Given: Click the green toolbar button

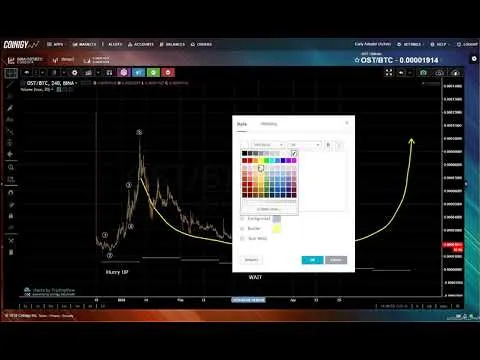Looking at the screenshot, I should coord(153,73).
